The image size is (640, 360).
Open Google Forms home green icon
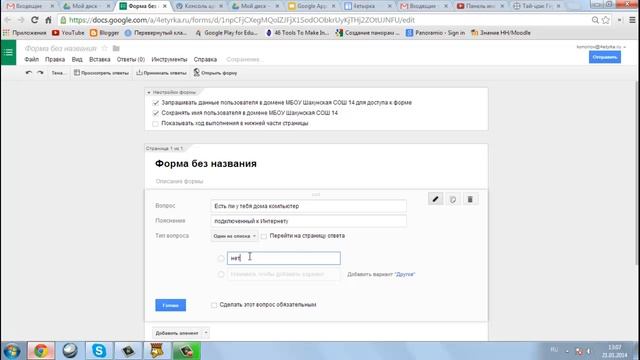coord(8,52)
